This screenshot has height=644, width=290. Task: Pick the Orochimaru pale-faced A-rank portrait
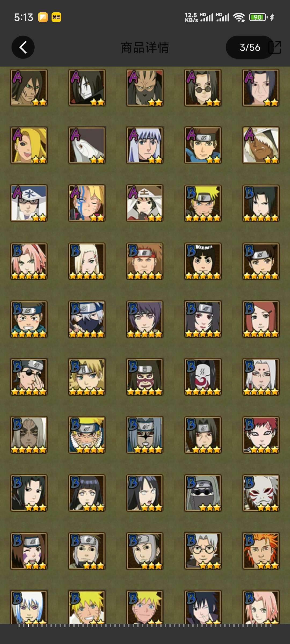pos(87,87)
